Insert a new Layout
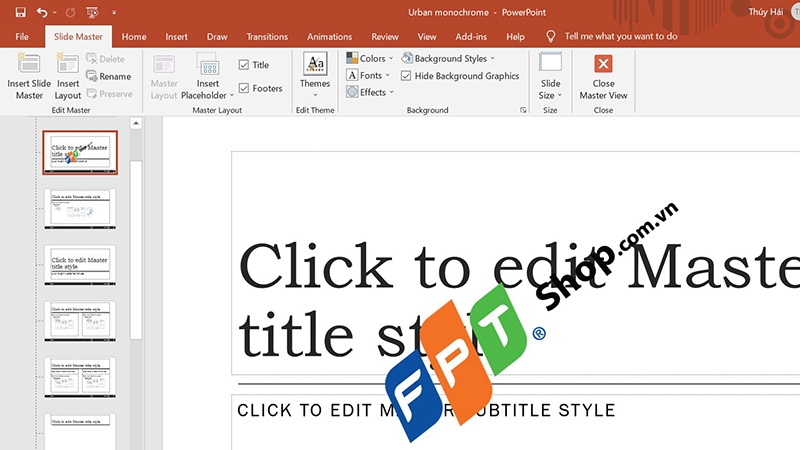 click(x=68, y=77)
